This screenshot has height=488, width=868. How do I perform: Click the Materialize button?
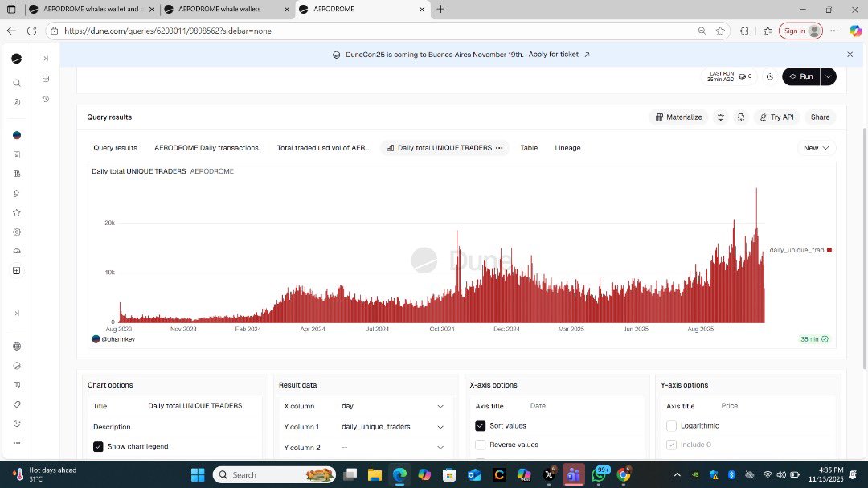click(678, 117)
